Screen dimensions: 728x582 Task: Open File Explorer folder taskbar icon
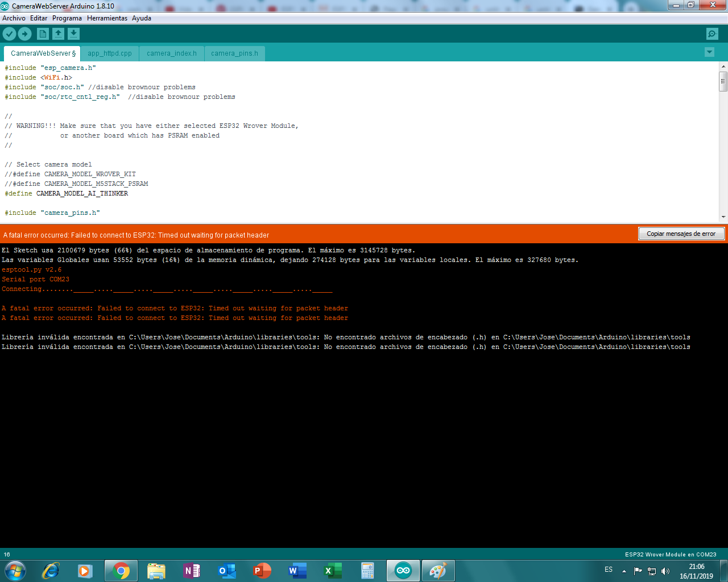156,571
